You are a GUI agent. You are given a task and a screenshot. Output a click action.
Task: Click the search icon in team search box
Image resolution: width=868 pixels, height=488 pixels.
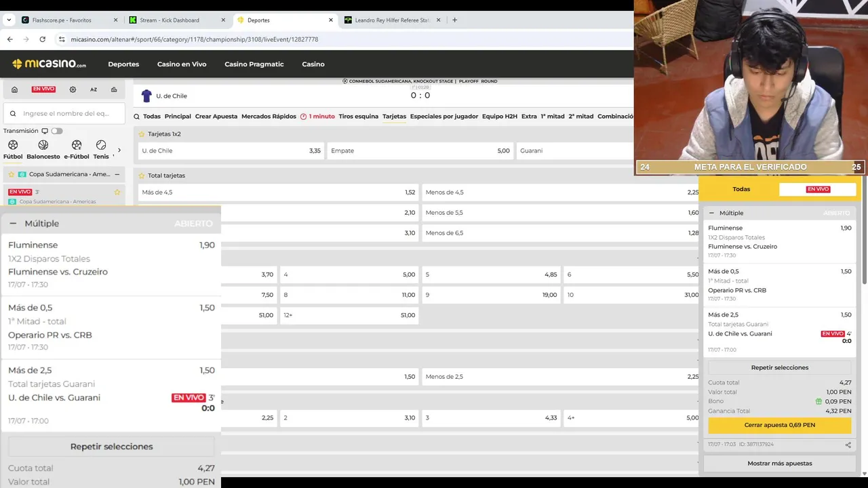click(x=14, y=114)
